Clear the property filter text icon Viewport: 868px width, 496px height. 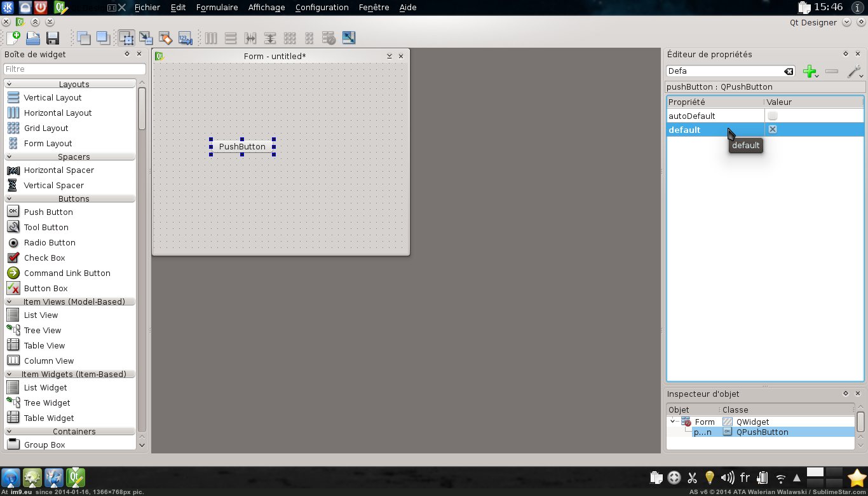(x=789, y=71)
